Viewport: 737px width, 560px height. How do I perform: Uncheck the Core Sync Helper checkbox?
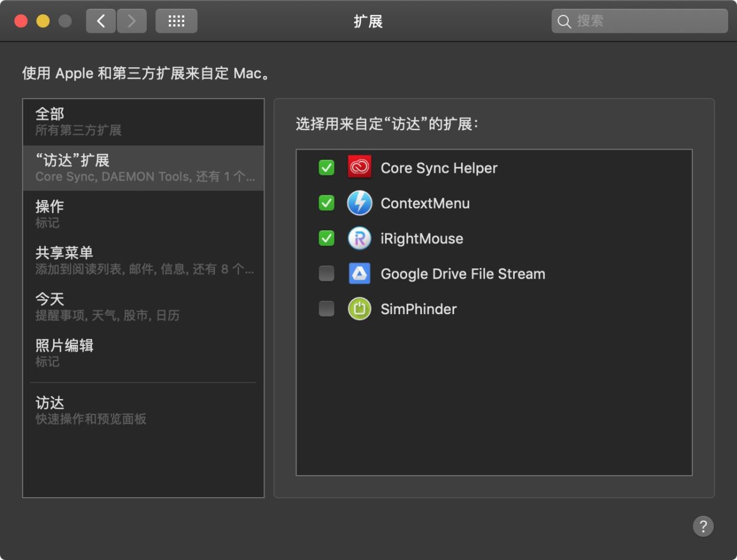pyautogui.click(x=326, y=168)
